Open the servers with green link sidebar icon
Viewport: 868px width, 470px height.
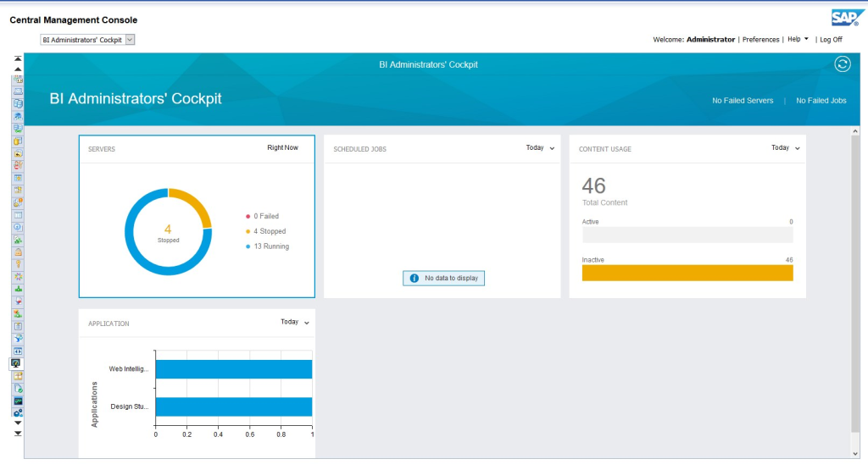19,128
